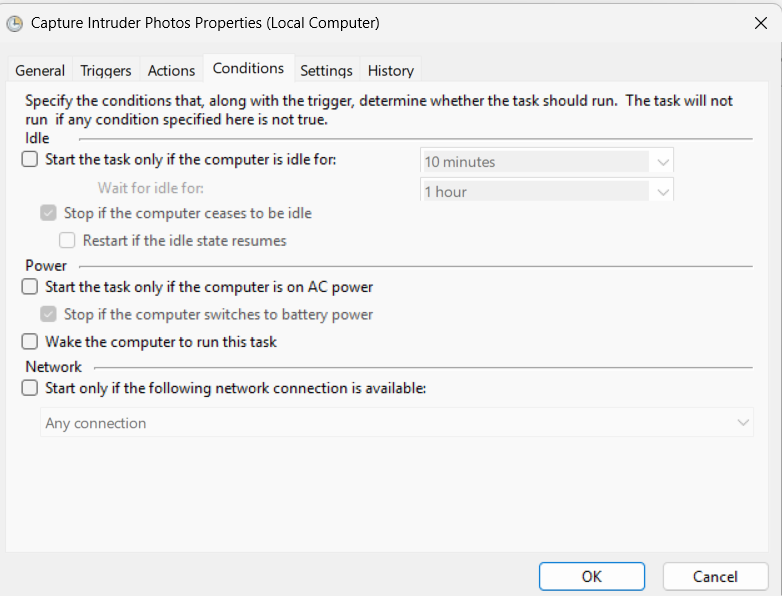782x596 pixels.
Task: Toggle stop if computer switches to battery
Action: pyautogui.click(x=48, y=314)
